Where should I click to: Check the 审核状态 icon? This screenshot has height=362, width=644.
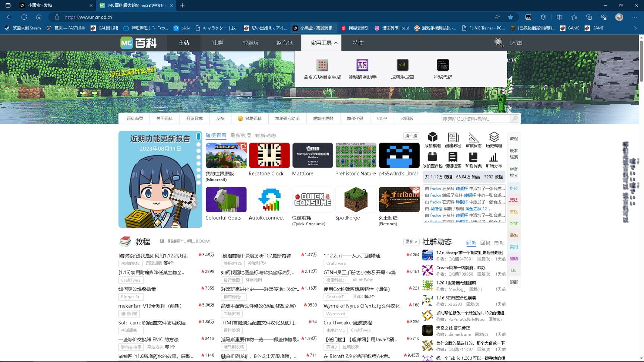click(x=473, y=137)
